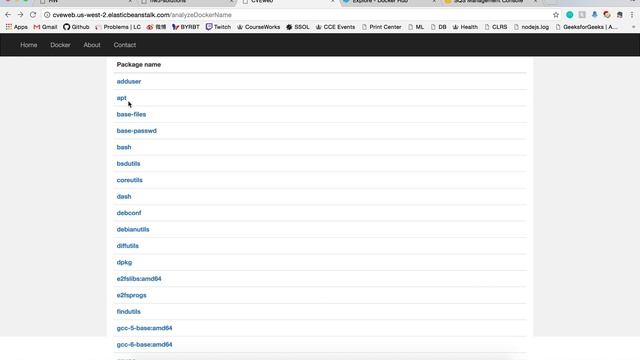Image resolution: width=640 pixels, height=360 pixels.
Task: Open Contact in the navbar
Action: pos(125,45)
